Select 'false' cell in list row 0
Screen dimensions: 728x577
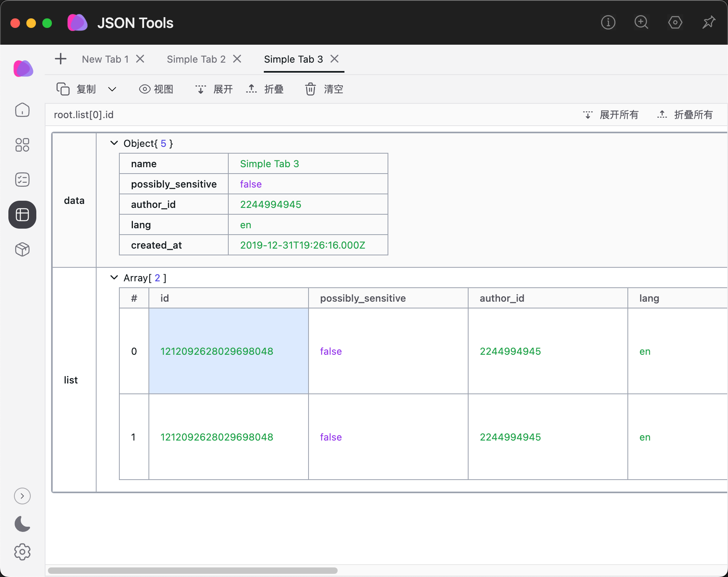(388, 351)
